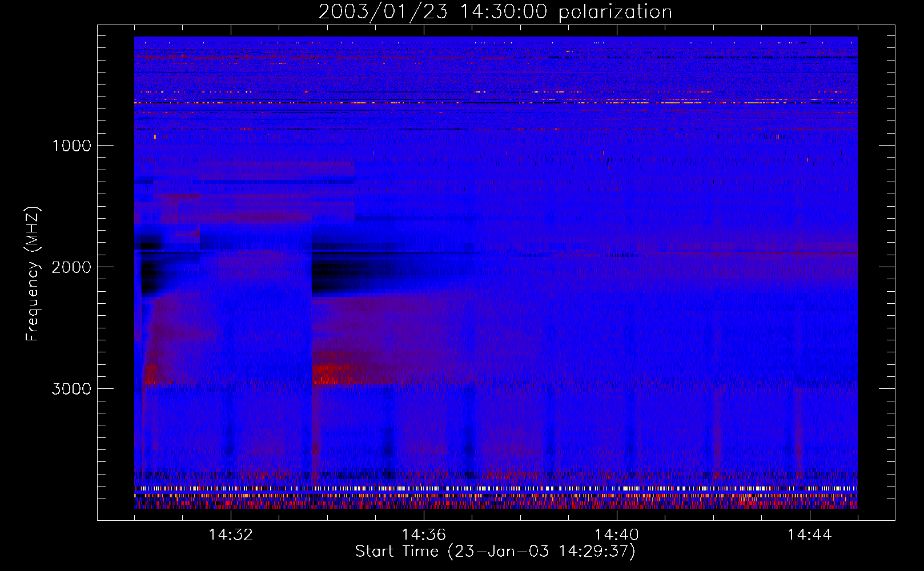
Task: Click the 14:32 time tick label
Action: (231, 535)
